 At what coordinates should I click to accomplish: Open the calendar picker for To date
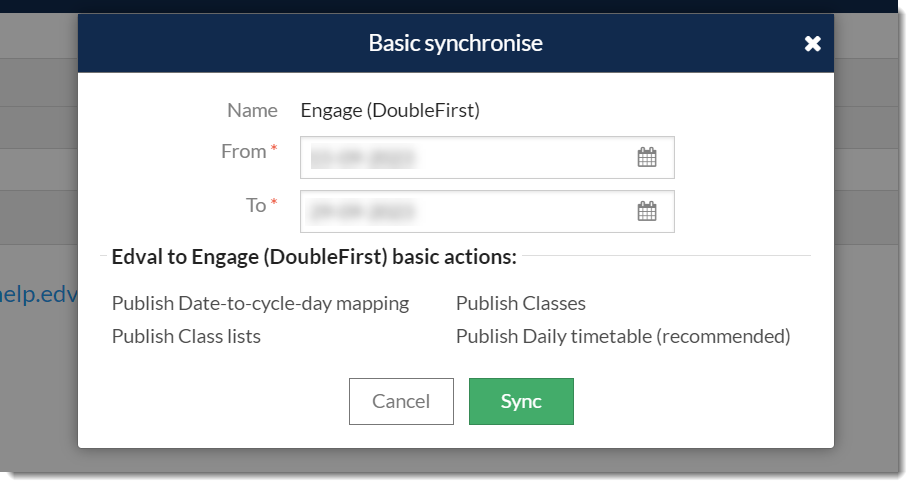647,211
